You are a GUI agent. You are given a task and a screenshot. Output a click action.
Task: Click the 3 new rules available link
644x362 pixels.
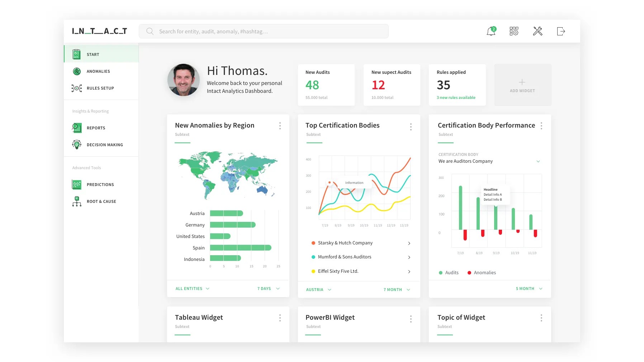[x=456, y=97]
